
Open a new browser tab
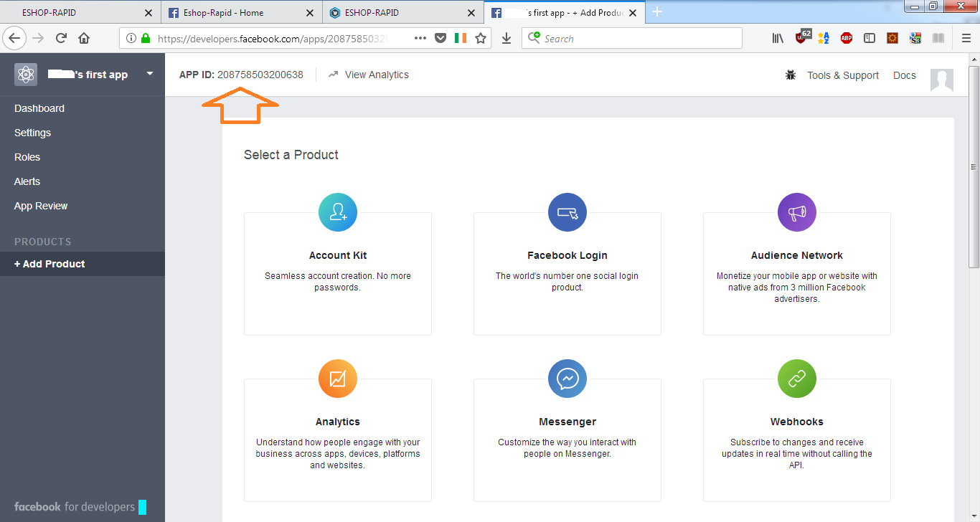[657, 11]
